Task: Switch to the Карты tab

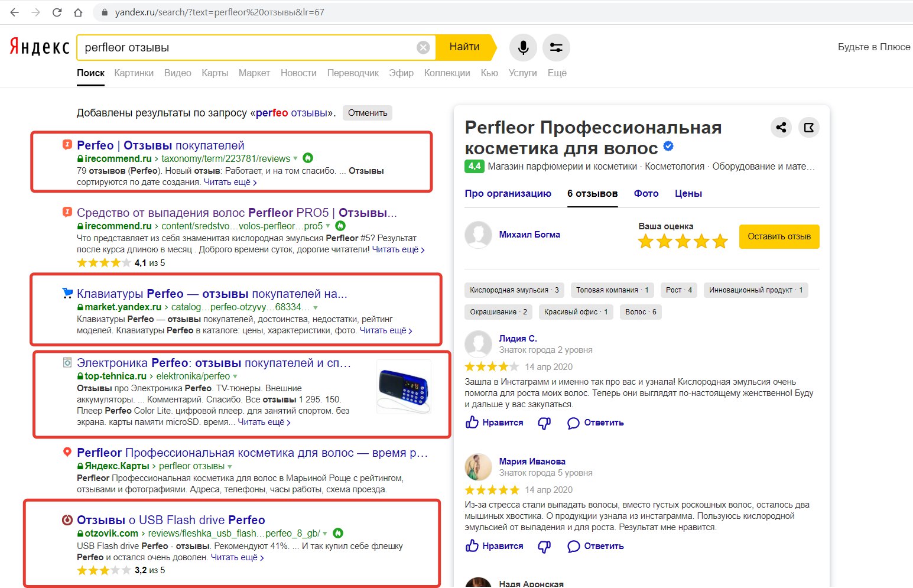Action: 215,73
